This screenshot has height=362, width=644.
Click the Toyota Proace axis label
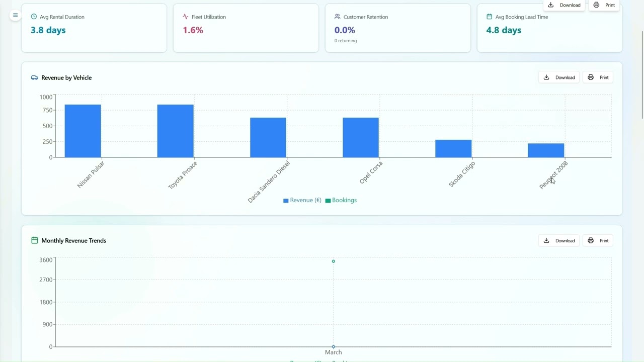tap(183, 175)
